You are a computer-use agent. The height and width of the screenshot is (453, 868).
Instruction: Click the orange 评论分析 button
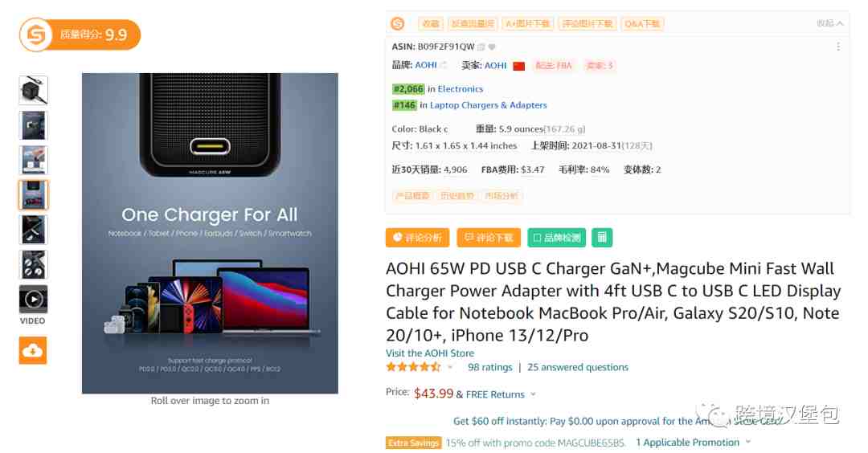417,237
